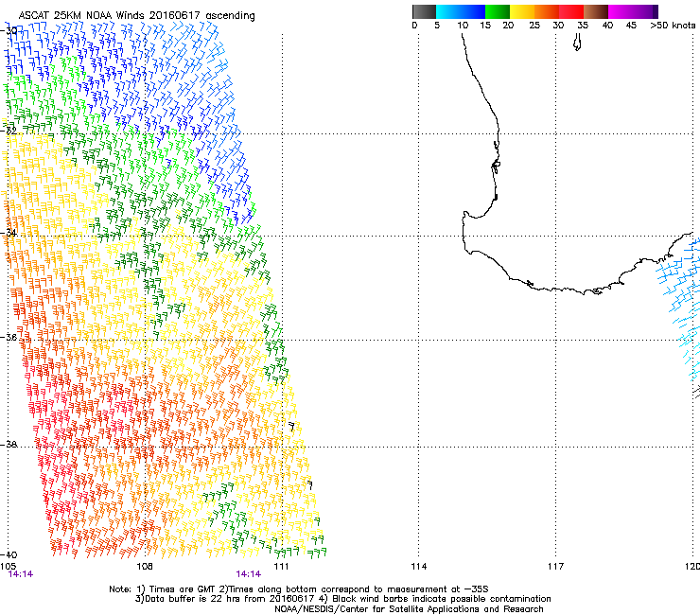Click the latitude label -40
The image size is (700, 615).
(x=9, y=554)
